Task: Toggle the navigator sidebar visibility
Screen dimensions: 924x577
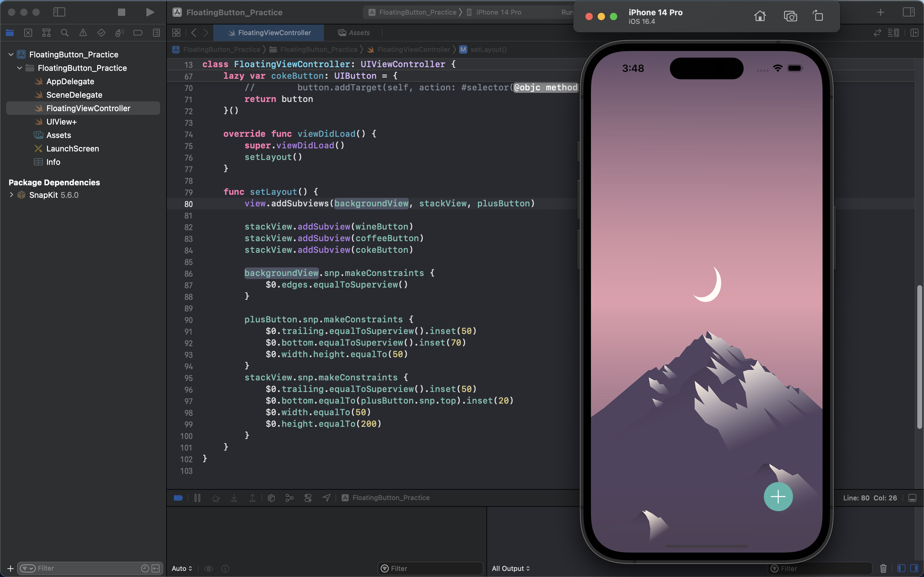Action: point(59,12)
